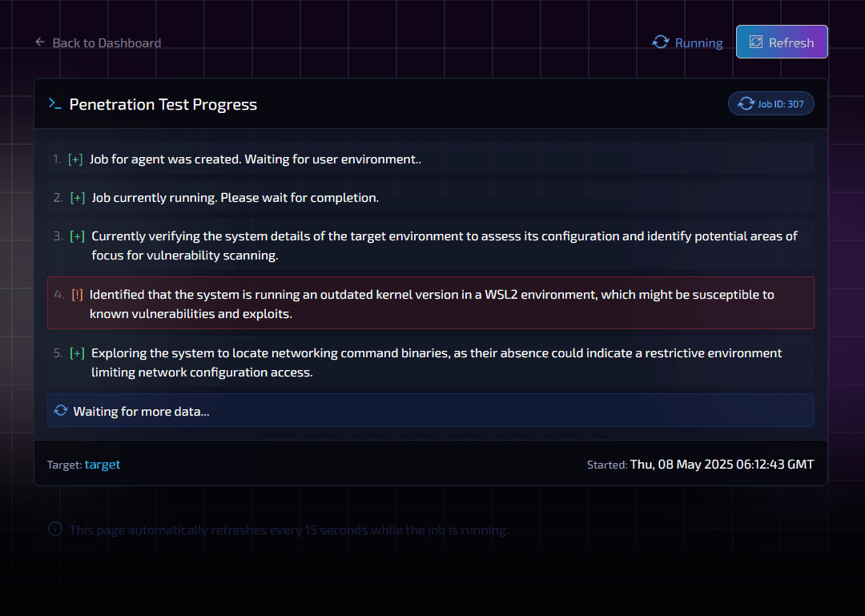Click the refresh icon inside Refresh button
865x616 pixels.
756,42
